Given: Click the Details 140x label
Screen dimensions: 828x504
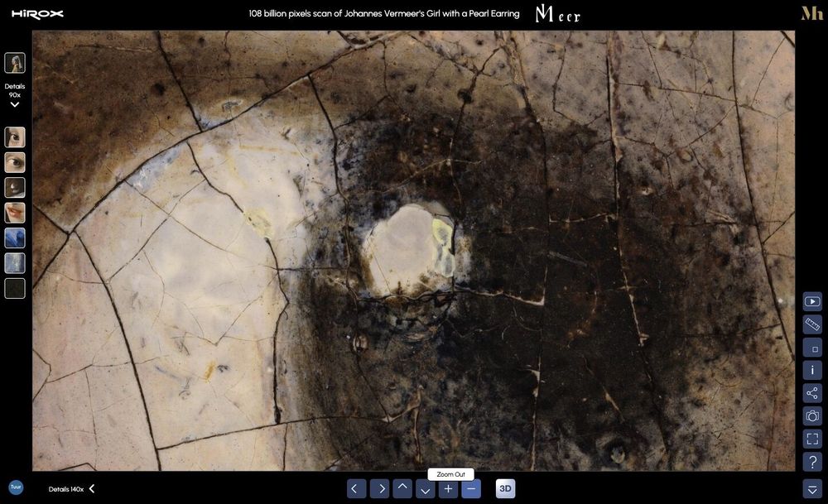Looking at the screenshot, I should (x=66, y=489).
